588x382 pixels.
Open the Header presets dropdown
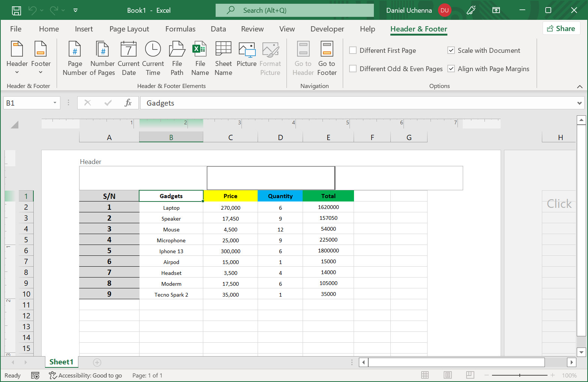coord(17,58)
